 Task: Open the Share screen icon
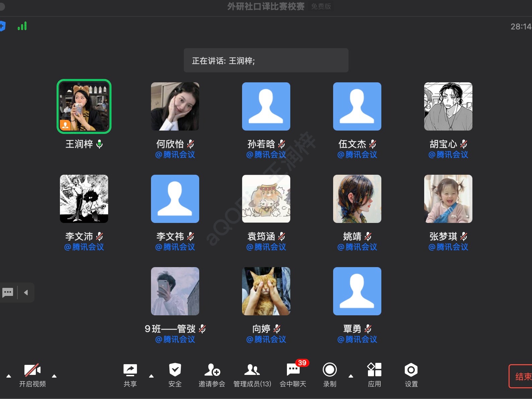(x=130, y=370)
